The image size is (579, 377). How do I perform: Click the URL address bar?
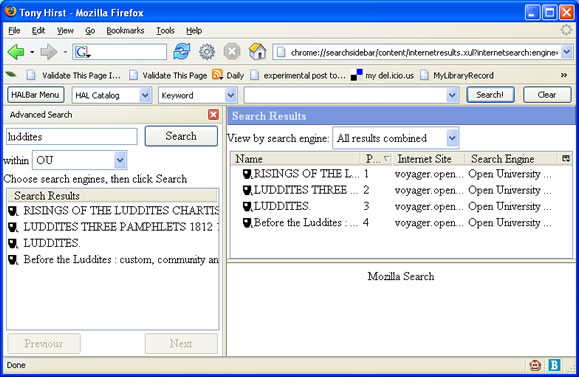pos(417,52)
